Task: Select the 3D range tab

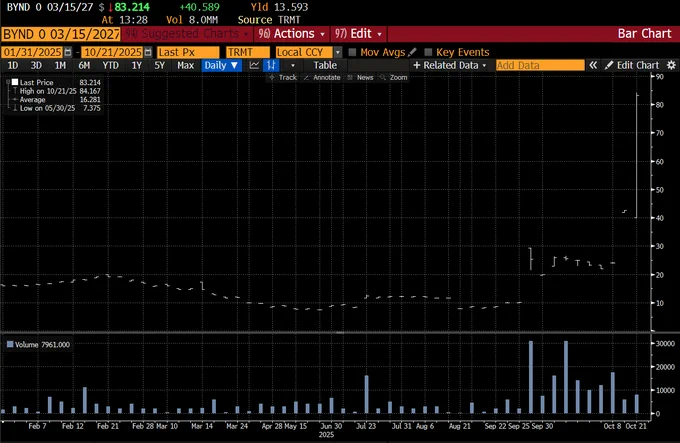Action: (36, 65)
